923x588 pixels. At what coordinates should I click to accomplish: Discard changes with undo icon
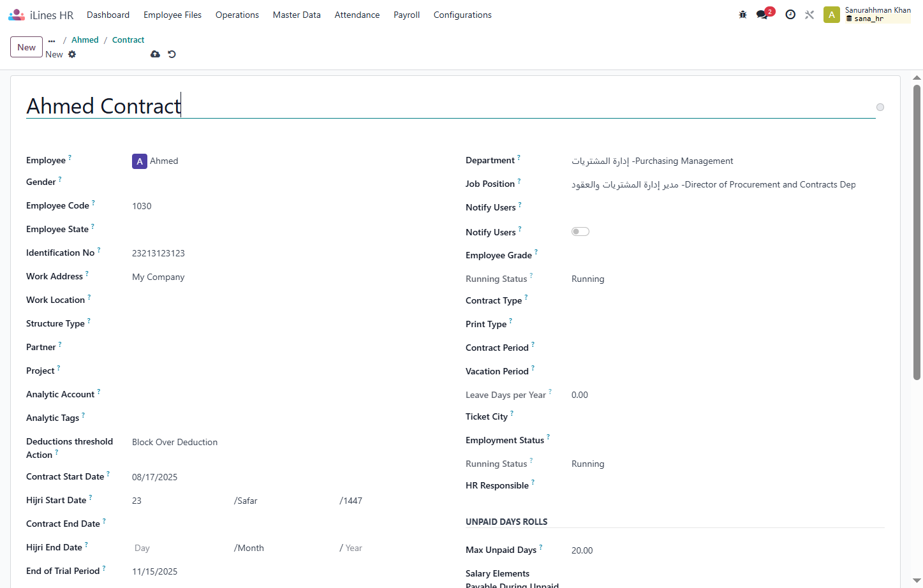[x=172, y=54]
